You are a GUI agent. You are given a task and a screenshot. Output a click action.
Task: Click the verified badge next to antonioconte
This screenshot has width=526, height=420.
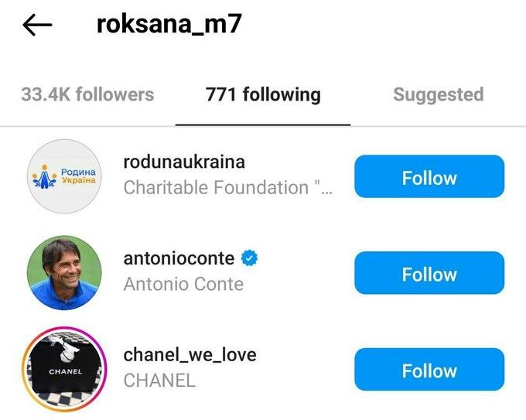pos(249,258)
